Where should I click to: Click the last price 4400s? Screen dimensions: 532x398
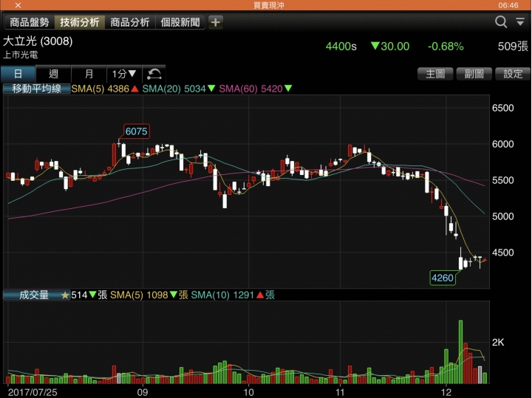(341, 47)
